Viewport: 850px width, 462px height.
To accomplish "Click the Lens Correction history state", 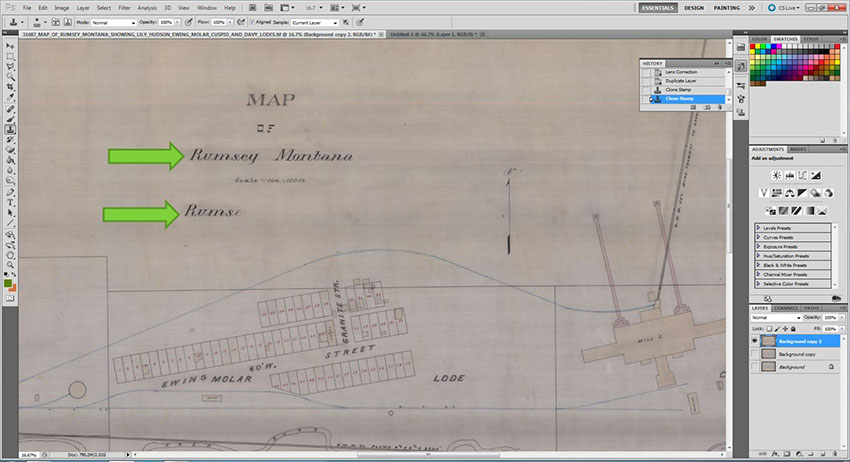I will coord(682,73).
